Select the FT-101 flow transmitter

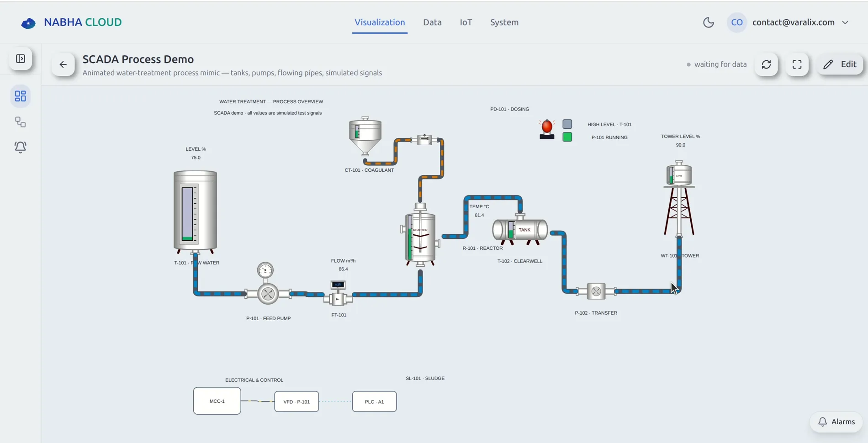(338, 293)
